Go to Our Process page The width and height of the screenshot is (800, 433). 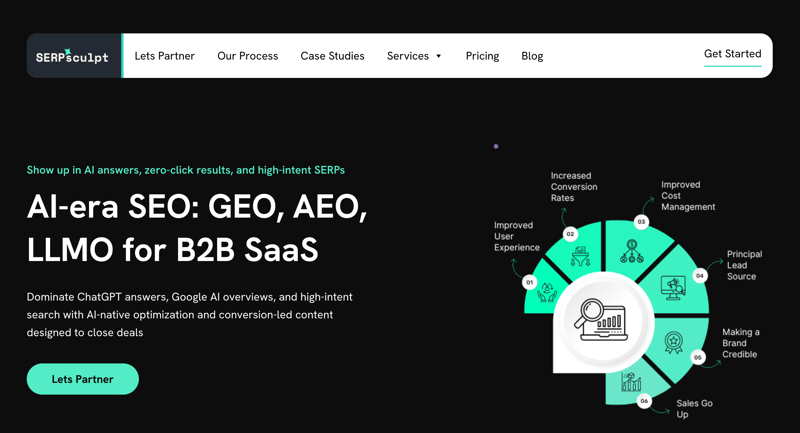247,56
